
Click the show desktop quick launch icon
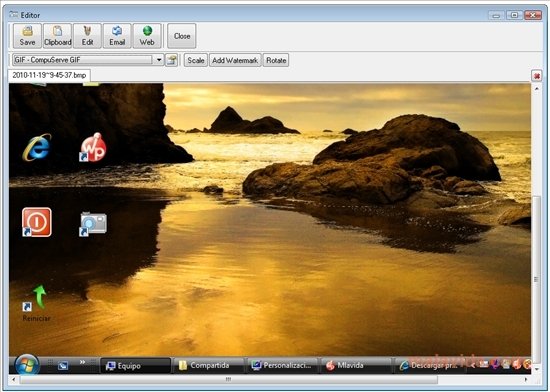click(63, 366)
